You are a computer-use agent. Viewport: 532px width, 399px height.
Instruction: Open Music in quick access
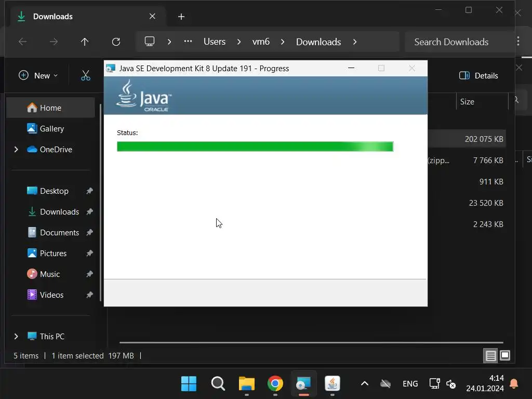(50, 274)
